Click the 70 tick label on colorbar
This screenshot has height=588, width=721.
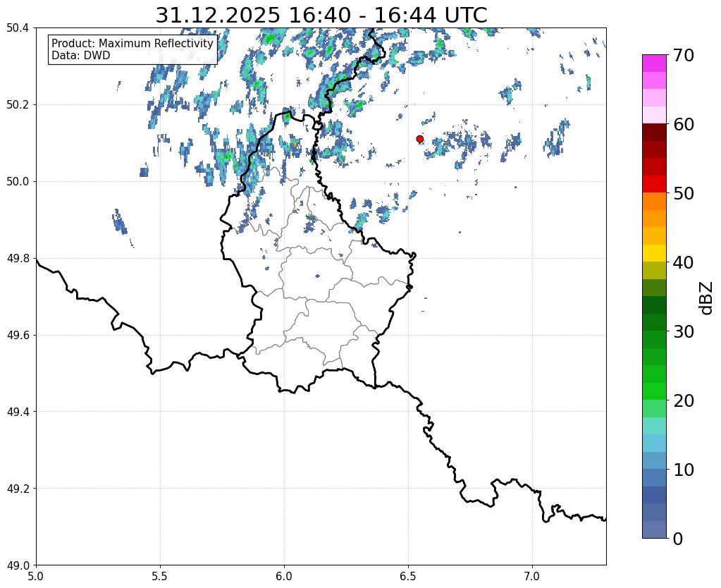684,55
